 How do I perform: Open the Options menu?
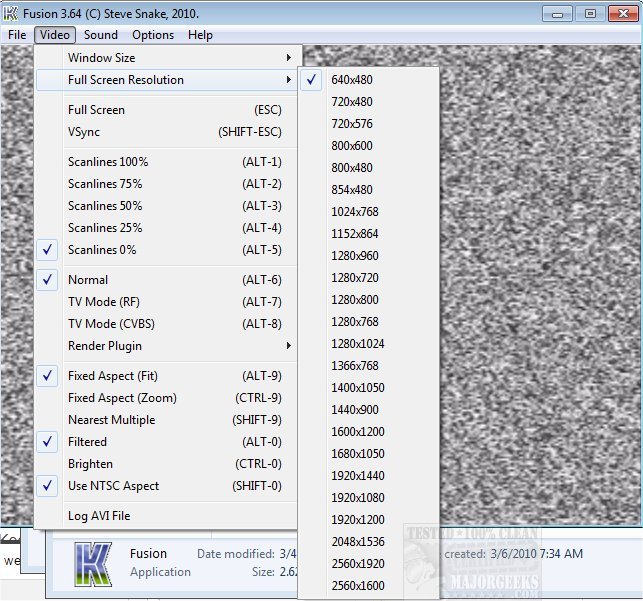[x=153, y=35]
